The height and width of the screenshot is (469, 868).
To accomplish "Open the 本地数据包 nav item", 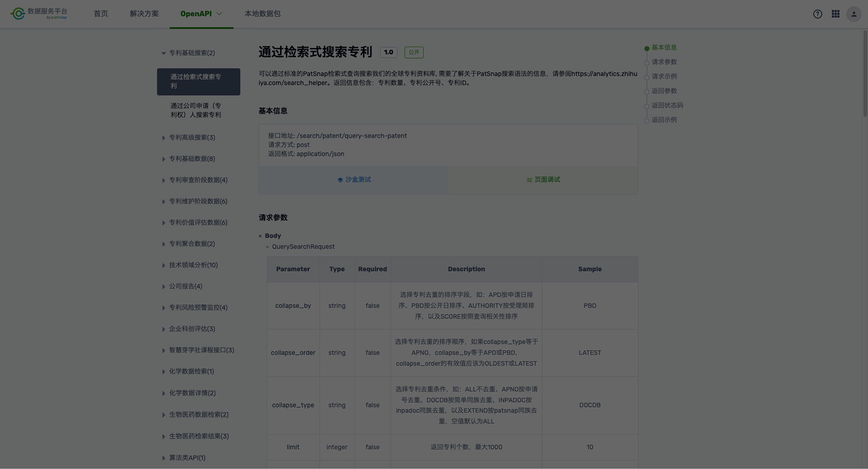I will (x=262, y=14).
